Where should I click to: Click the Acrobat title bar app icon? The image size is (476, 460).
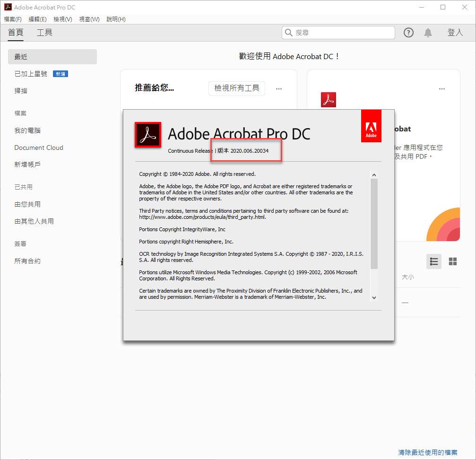point(8,7)
